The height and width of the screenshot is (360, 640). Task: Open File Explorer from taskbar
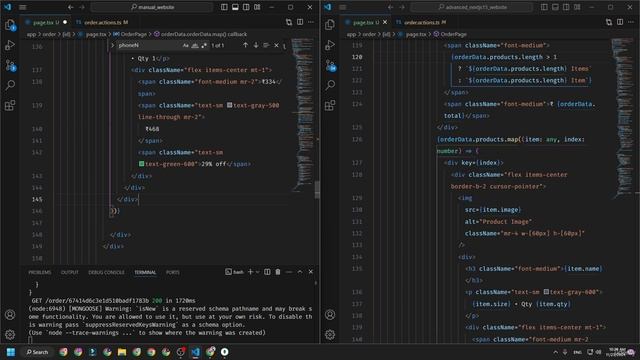(122, 352)
